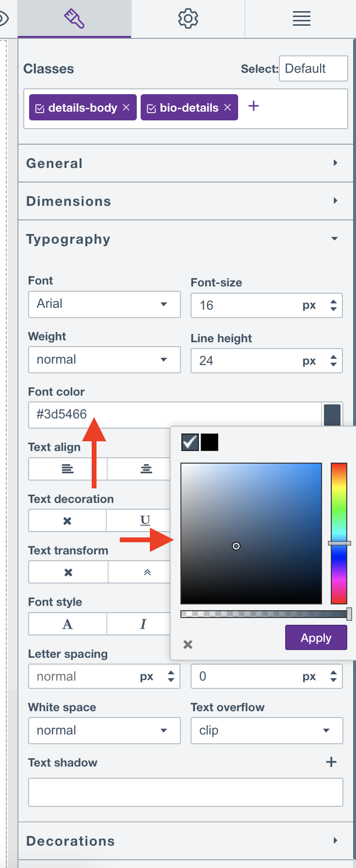The width and height of the screenshot is (356, 868).
Task: Select the Styles brush tab icon
Action: (x=74, y=18)
